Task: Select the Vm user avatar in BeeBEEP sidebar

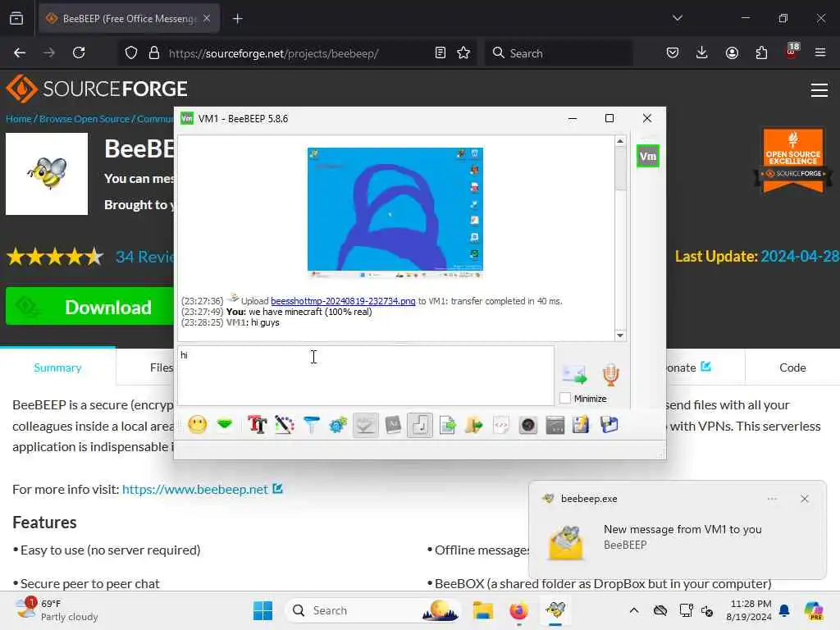Action: coord(648,157)
